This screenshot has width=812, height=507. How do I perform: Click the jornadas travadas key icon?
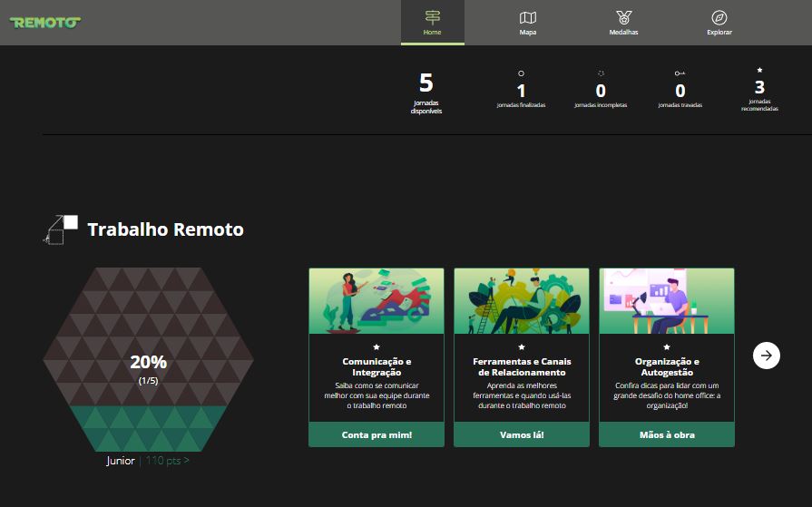click(x=680, y=73)
